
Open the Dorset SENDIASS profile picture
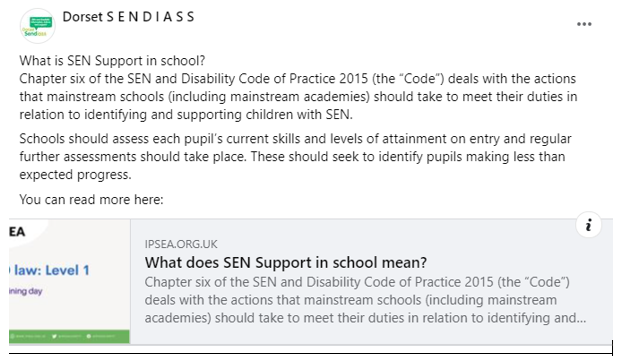pyautogui.click(x=37, y=26)
